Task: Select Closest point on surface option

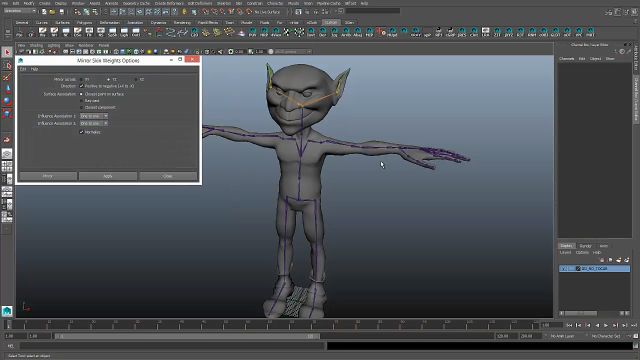Action: click(81, 94)
